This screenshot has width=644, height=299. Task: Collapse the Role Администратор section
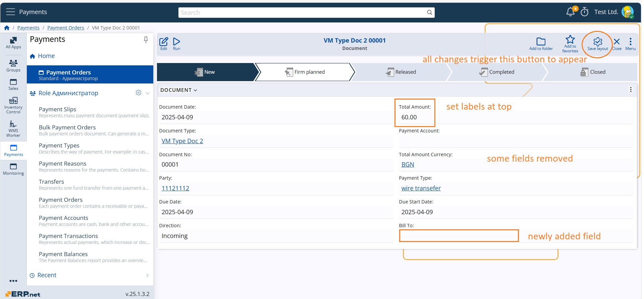point(148,93)
